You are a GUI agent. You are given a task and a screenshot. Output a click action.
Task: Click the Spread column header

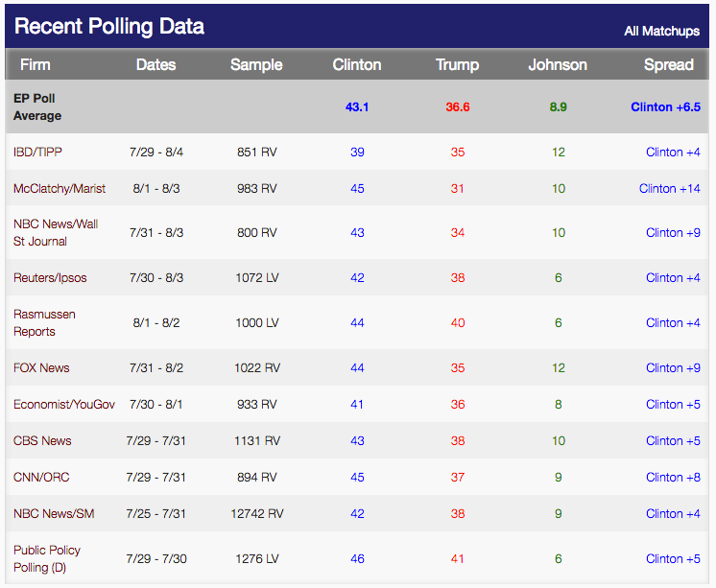pyautogui.click(x=668, y=65)
